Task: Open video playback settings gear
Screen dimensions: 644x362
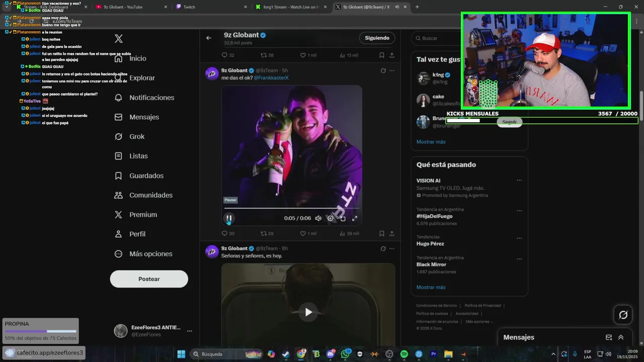Action: tap(330, 218)
